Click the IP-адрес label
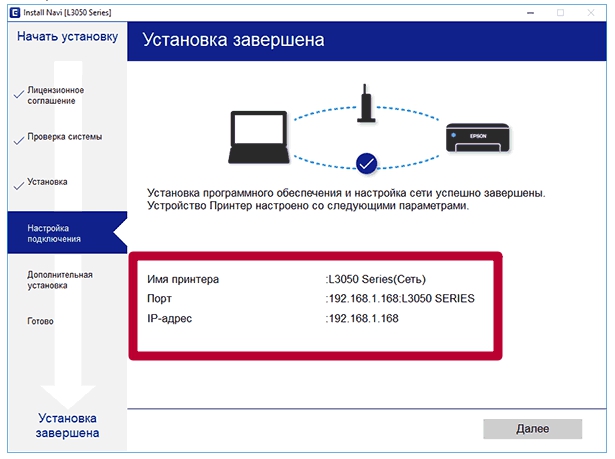This screenshot has width=615, height=459. 169,318
